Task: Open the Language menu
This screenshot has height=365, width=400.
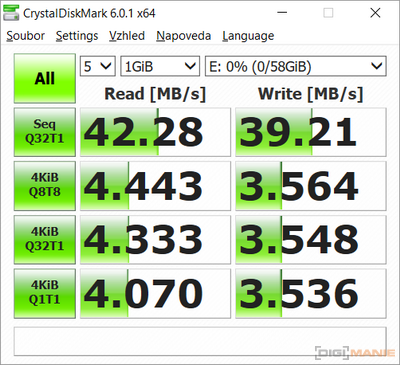Action: [x=248, y=36]
